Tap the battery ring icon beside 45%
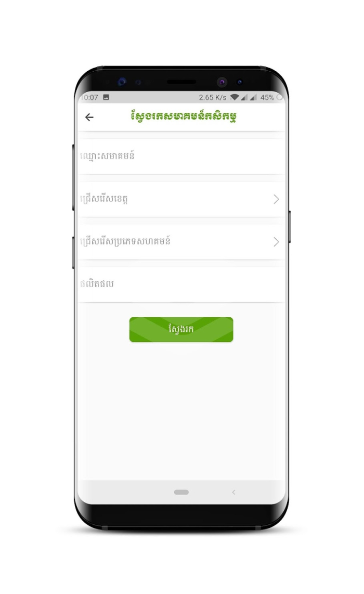Screen dimensions: 364x594 [x=280, y=97]
